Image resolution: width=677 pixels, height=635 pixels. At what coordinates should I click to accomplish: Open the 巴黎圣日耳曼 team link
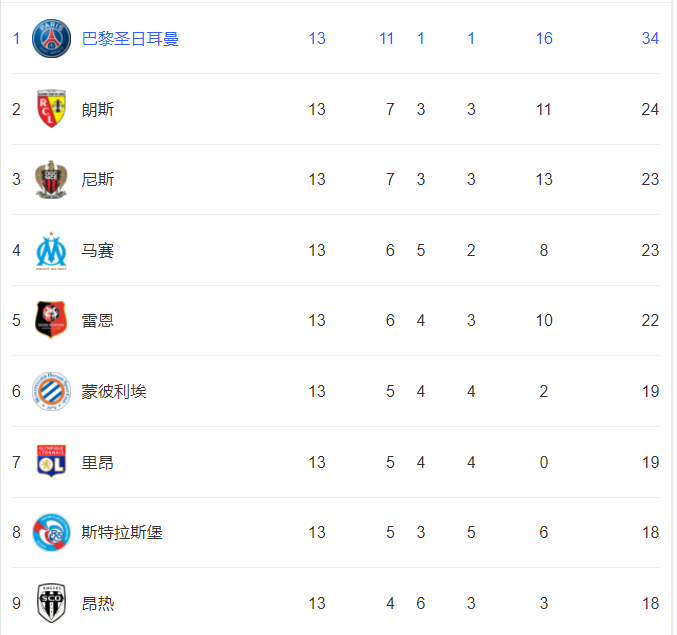click(130, 38)
